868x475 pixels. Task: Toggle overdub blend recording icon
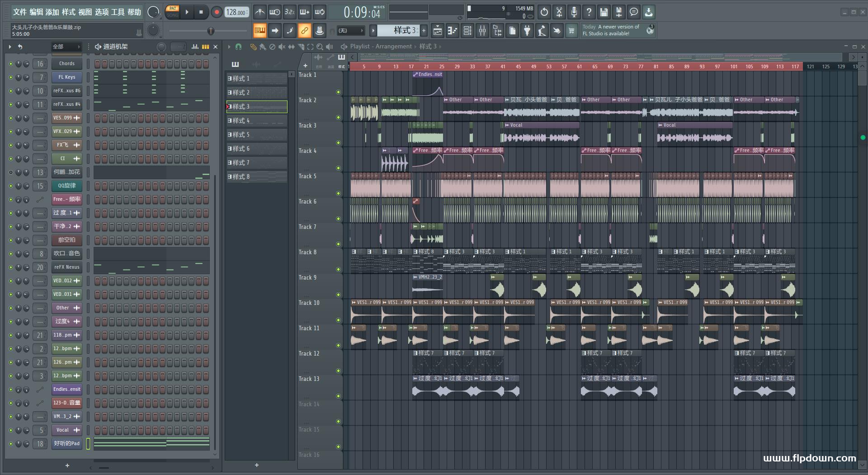tap(305, 12)
